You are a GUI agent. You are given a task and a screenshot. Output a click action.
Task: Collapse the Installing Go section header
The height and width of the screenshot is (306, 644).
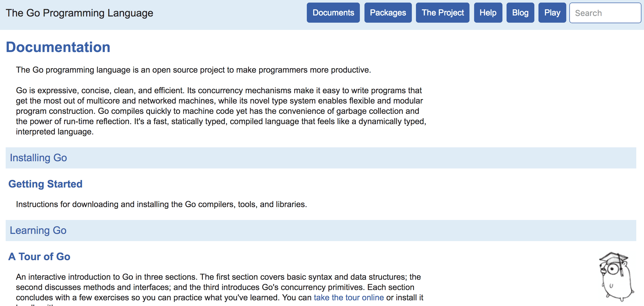(38, 158)
